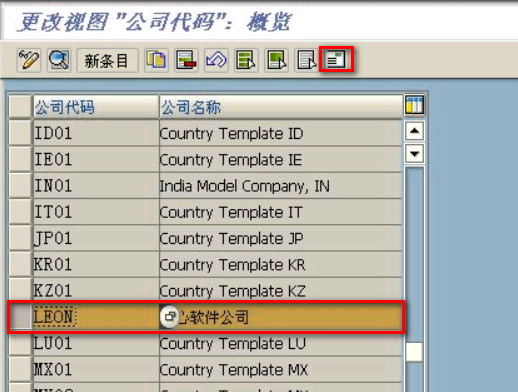The image size is (518, 392).
Task: Select row selector for KR01
Action: 20,264
